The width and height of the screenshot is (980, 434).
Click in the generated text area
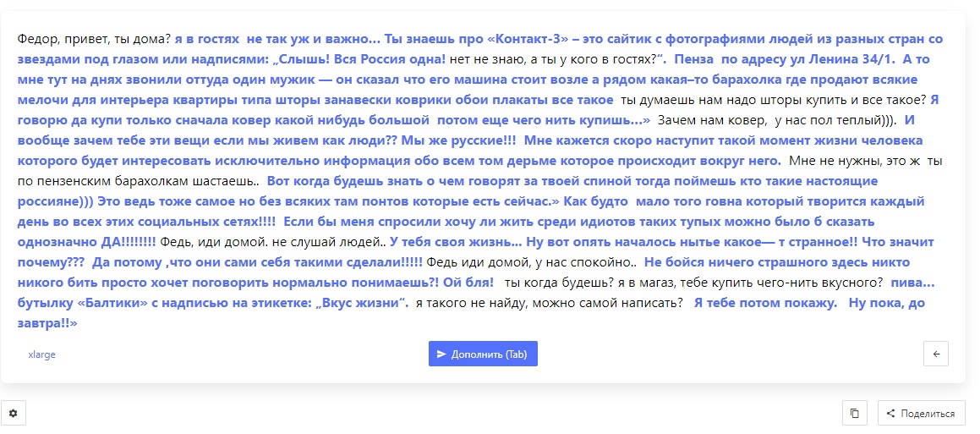483,181
